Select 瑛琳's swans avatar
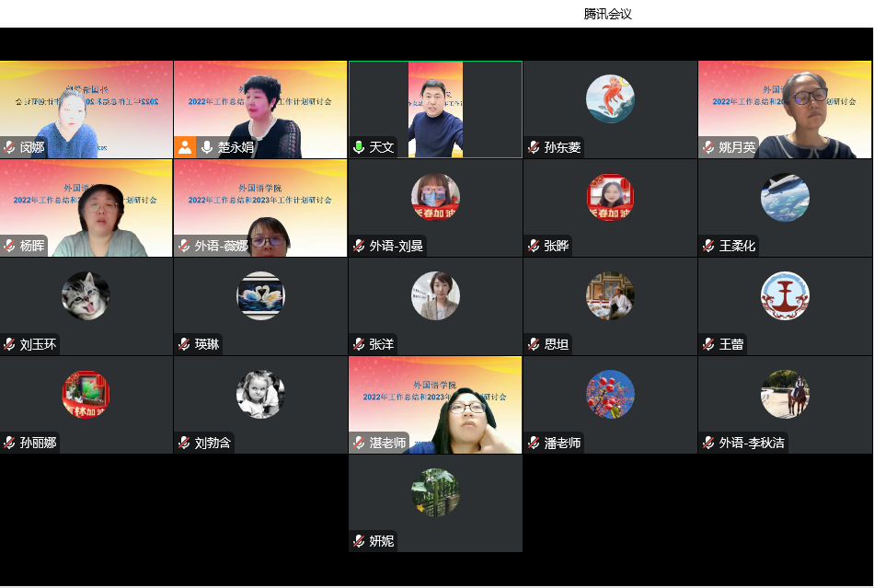The width and height of the screenshot is (874, 588). click(261, 296)
